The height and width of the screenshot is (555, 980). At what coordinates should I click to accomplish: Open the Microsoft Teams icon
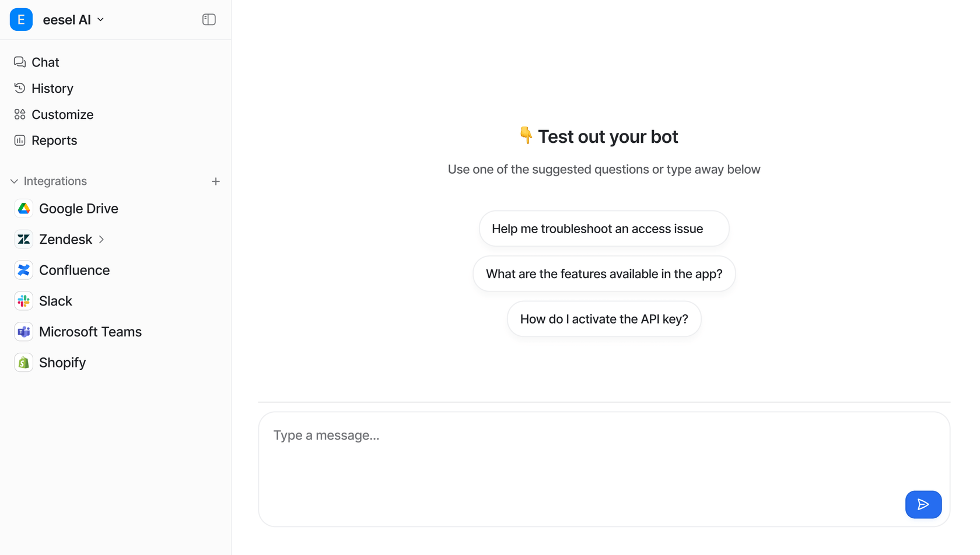[24, 332]
